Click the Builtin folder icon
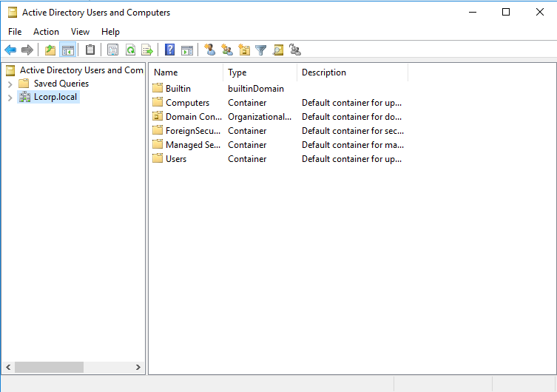 [x=158, y=88]
